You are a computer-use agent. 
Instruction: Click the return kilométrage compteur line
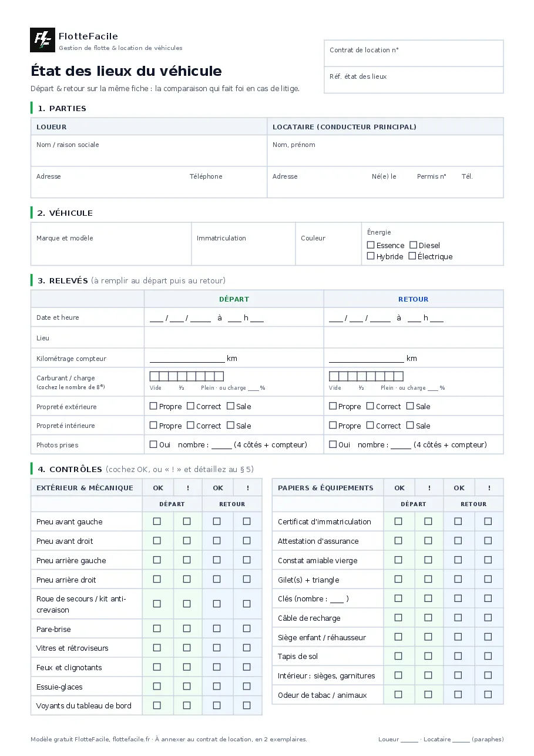point(367,359)
